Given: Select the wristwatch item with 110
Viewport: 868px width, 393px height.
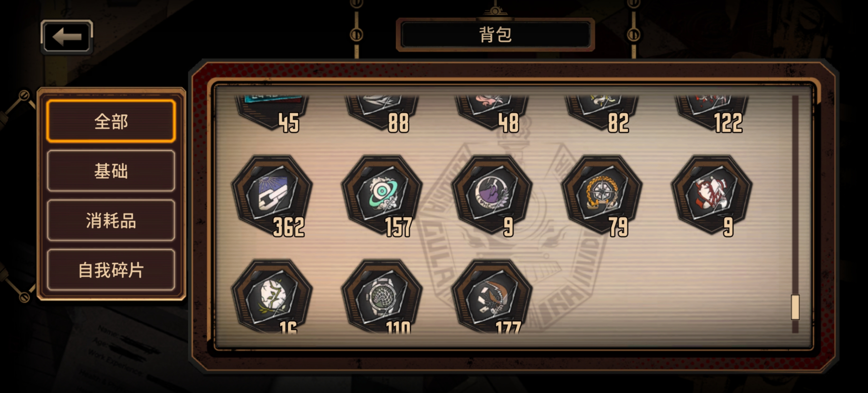Looking at the screenshot, I should [382, 296].
